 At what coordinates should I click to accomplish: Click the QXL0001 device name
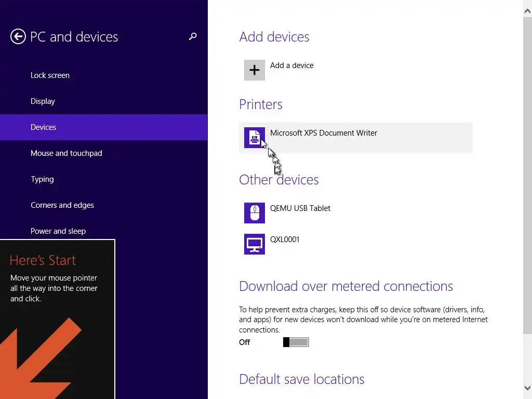(x=285, y=240)
